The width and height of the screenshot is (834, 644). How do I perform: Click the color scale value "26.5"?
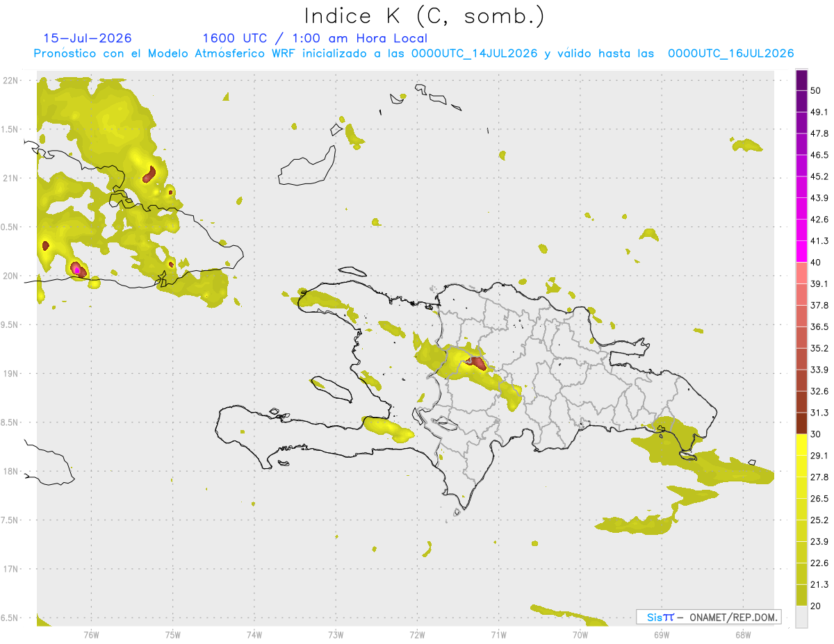point(819,499)
